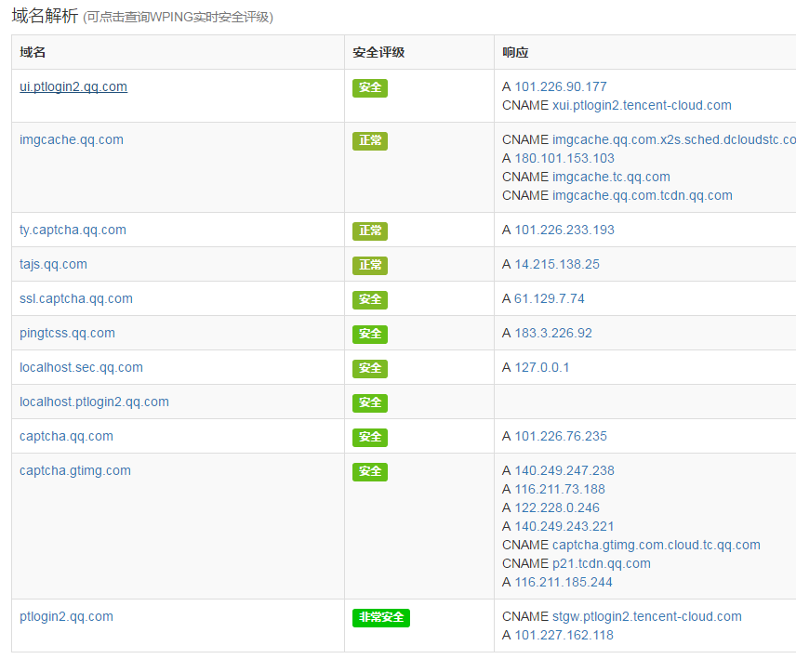The image size is (796, 672).
Task: Open the tajs.qq.com domain link
Action: [53, 265]
